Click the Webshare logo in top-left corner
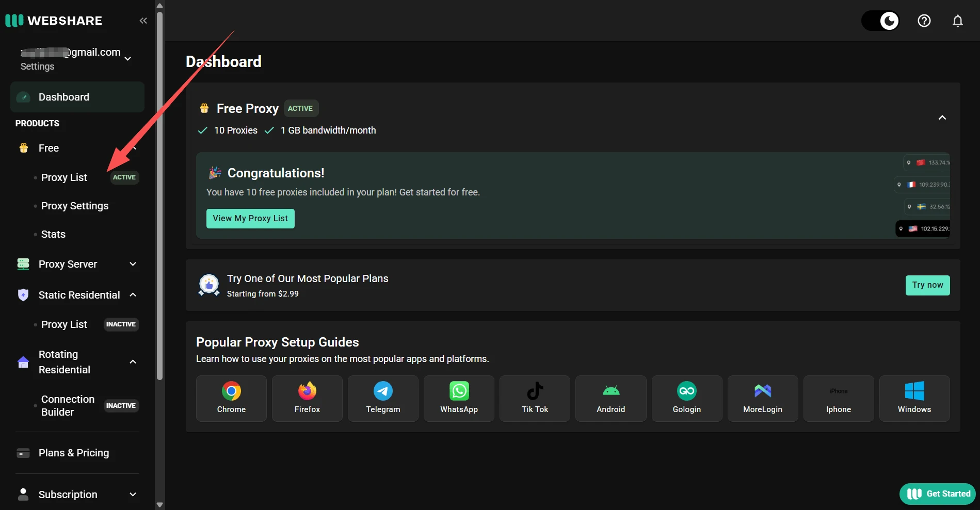 tap(54, 20)
